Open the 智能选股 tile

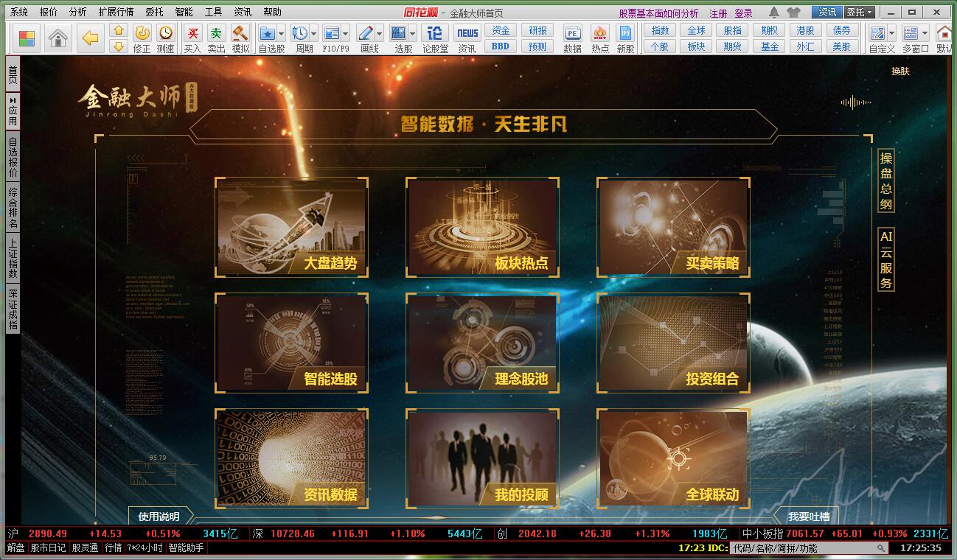(291, 343)
